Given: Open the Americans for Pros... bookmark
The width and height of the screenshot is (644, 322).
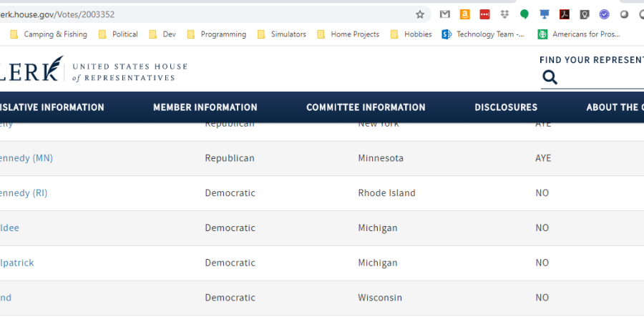Looking at the screenshot, I should point(579,34).
